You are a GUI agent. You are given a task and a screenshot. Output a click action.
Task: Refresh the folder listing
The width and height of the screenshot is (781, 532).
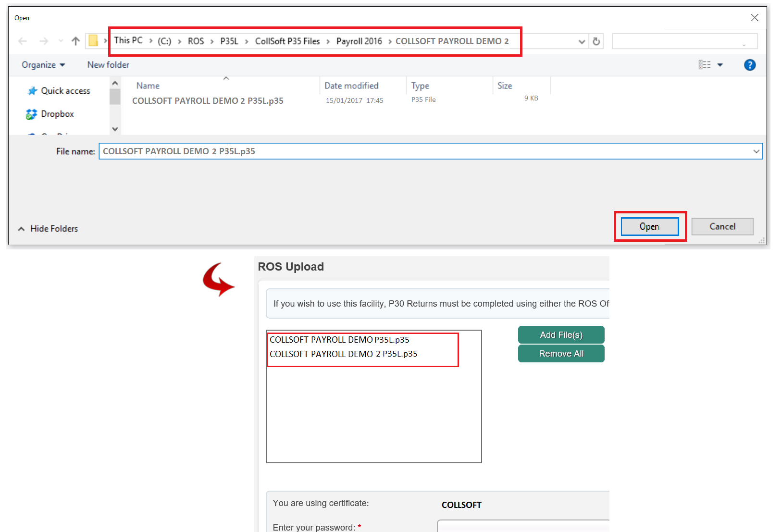click(x=596, y=41)
